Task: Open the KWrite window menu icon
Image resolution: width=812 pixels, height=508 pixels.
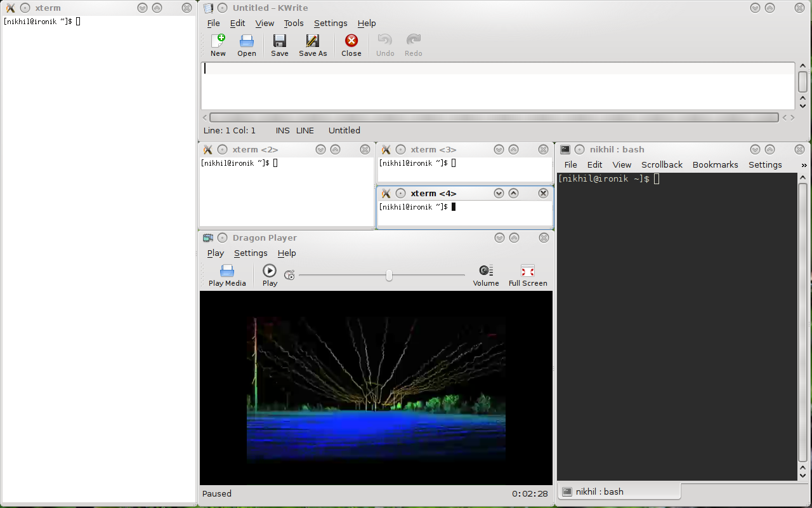Action: (x=208, y=8)
